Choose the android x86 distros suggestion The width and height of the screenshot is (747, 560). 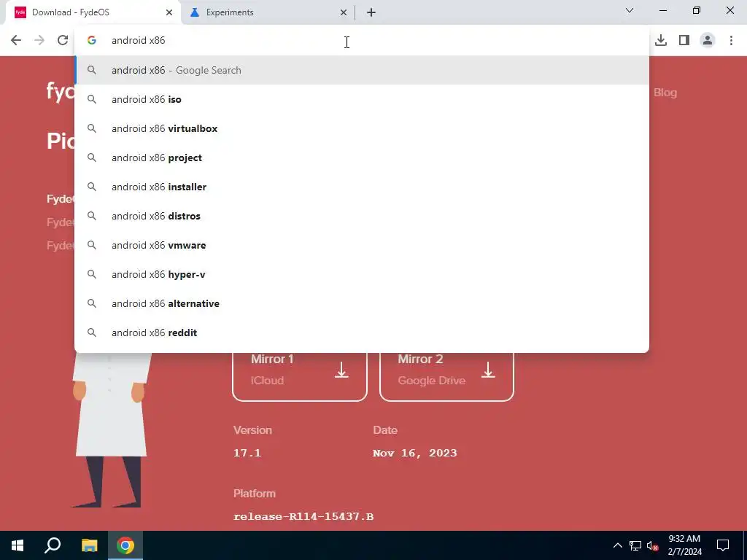coord(362,216)
